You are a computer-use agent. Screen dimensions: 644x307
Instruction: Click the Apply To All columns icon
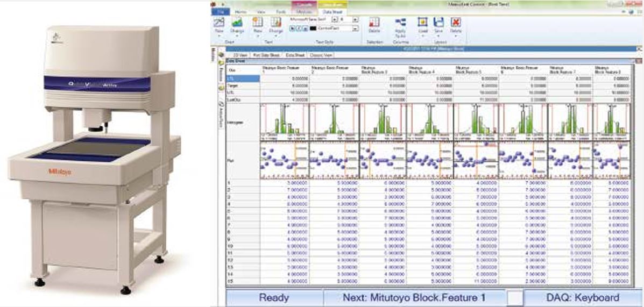(x=400, y=22)
